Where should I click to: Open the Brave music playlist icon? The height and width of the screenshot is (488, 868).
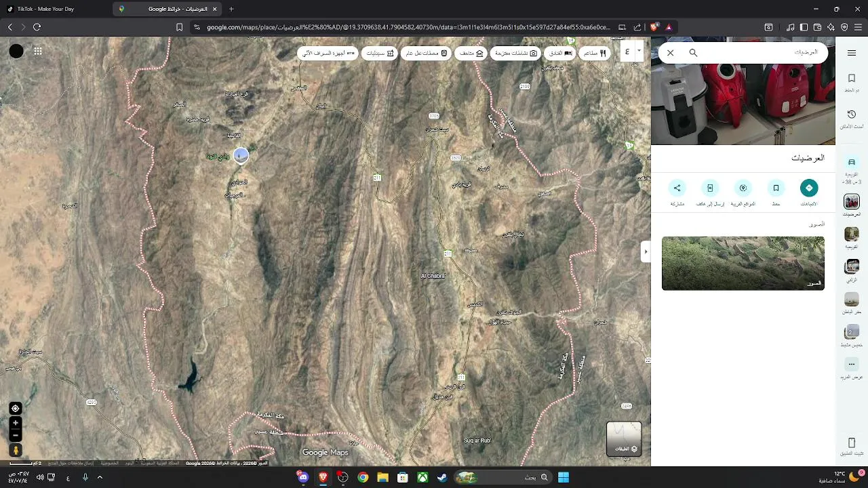pos(791,27)
